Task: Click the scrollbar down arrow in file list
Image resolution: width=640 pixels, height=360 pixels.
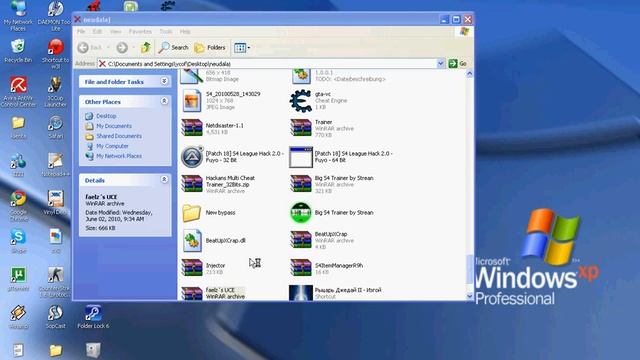Action: pyautogui.click(x=469, y=296)
